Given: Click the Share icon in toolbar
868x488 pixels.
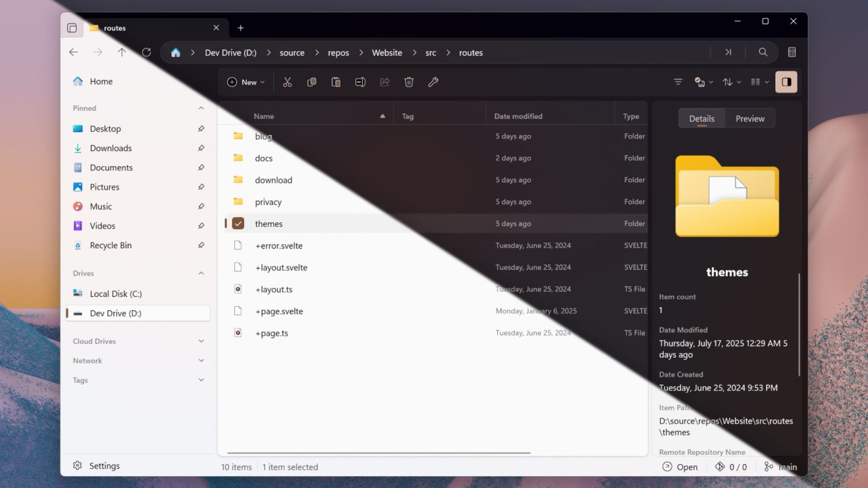Looking at the screenshot, I should tap(385, 82).
